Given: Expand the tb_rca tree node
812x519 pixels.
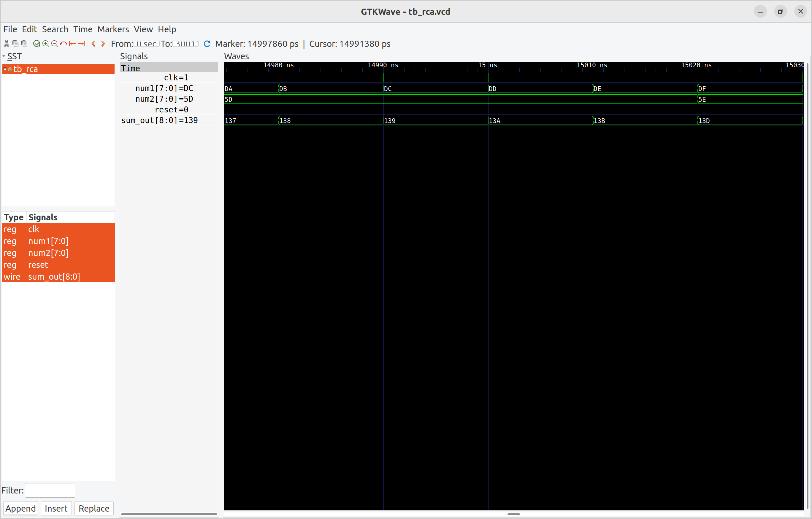Looking at the screenshot, I should pyautogui.click(x=5, y=69).
